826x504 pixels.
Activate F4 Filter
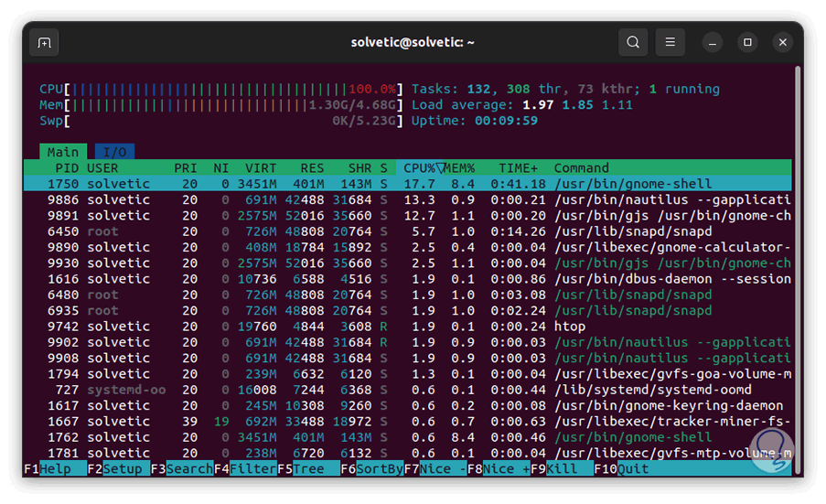pos(245,468)
